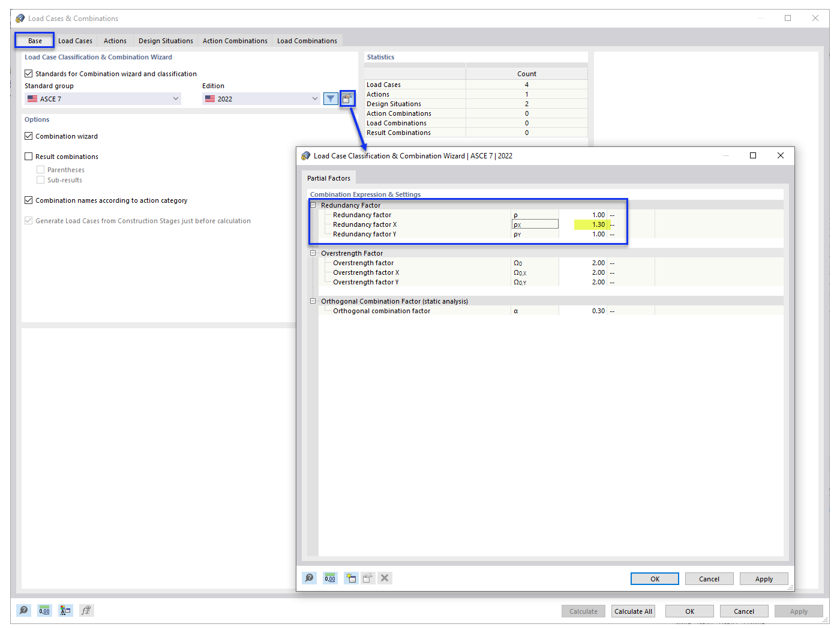Click the filter icon beside the Edition dropdown
840x630 pixels.
(x=331, y=99)
